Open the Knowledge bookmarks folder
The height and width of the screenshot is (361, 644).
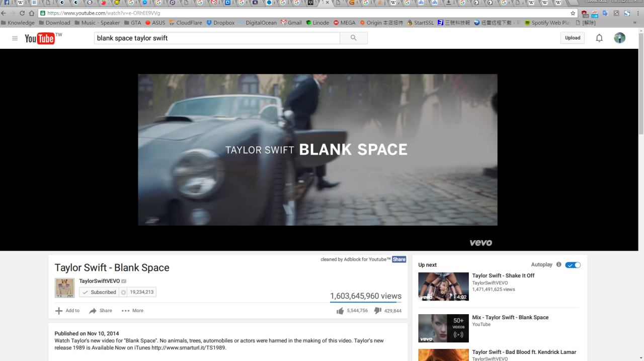coord(18,23)
